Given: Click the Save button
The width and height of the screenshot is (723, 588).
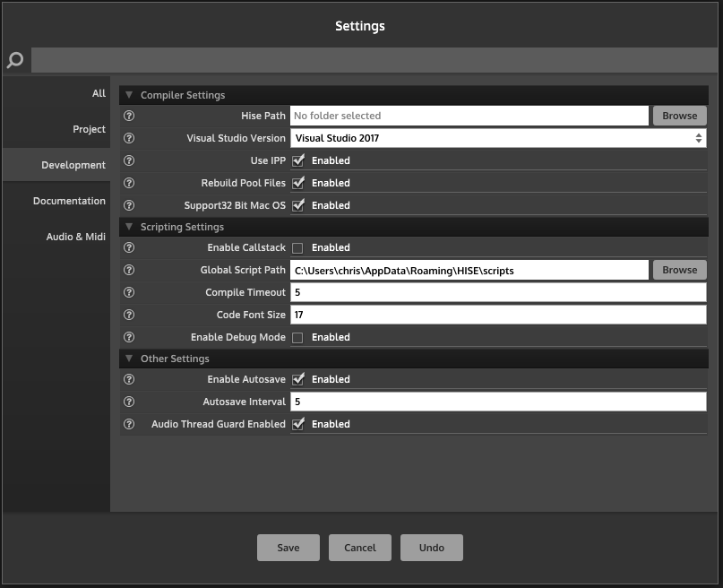Looking at the screenshot, I should (288, 548).
